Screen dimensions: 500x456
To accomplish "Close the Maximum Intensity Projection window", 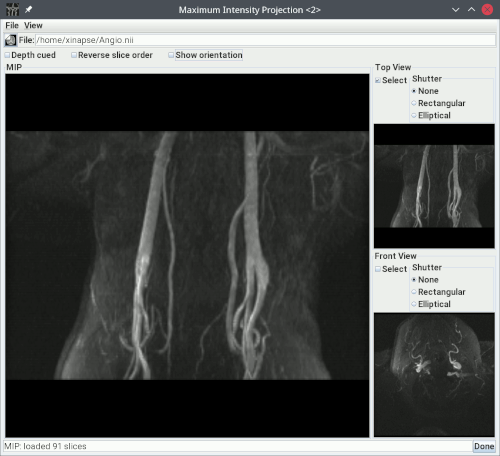I will (487, 10).
